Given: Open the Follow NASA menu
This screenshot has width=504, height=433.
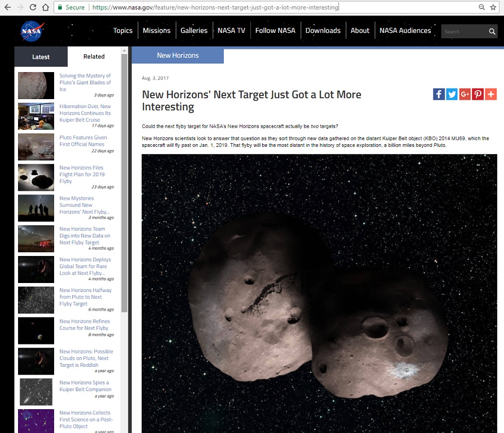Looking at the screenshot, I should pyautogui.click(x=275, y=31).
